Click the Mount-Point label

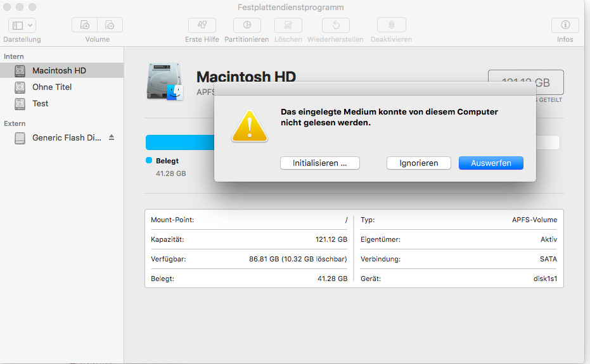(x=172, y=220)
